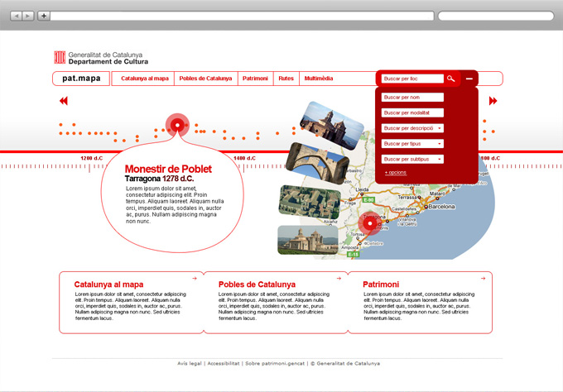The image size is (563, 392).
Task: Click the Tarragona map location marker
Action: click(x=370, y=223)
